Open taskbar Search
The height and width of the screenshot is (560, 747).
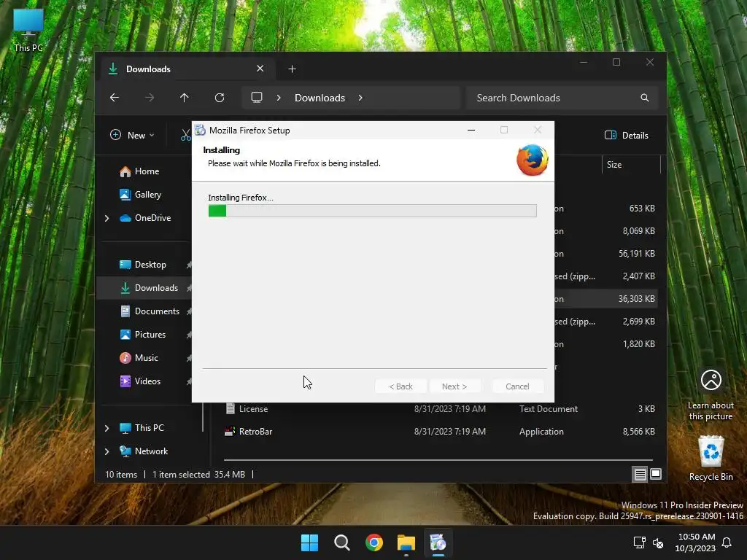click(342, 542)
